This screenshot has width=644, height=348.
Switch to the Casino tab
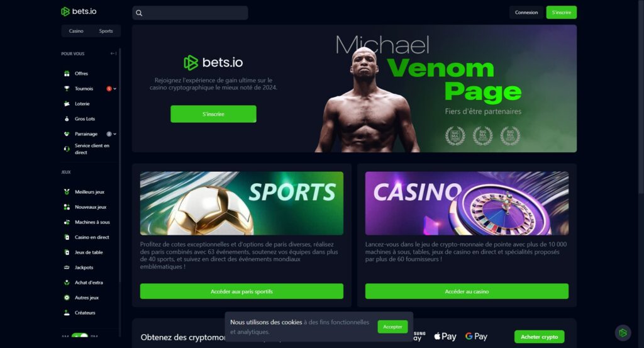click(x=76, y=31)
